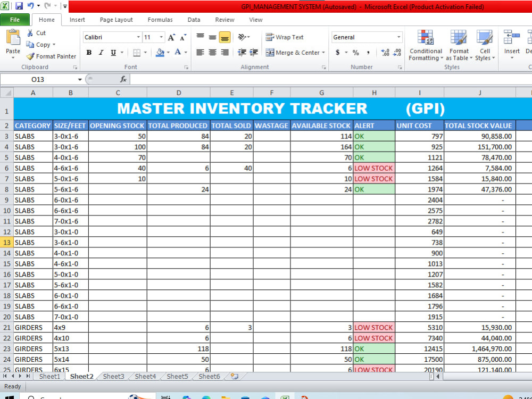Go to Sheet1 tab

click(49, 376)
